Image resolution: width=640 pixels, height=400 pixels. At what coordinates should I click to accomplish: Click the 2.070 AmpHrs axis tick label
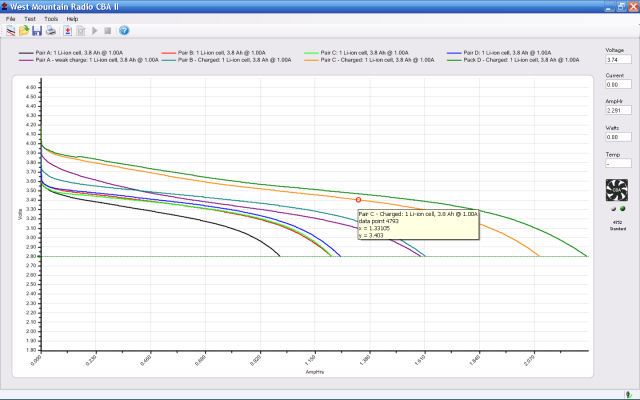click(x=529, y=360)
